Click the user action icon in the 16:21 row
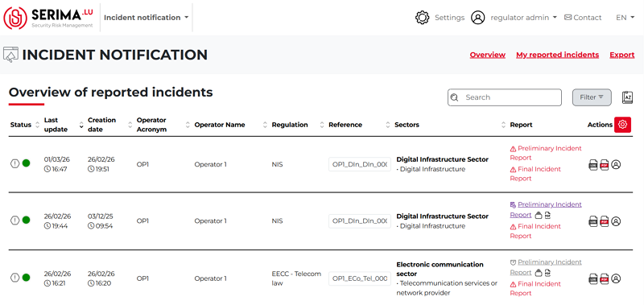 point(616,278)
